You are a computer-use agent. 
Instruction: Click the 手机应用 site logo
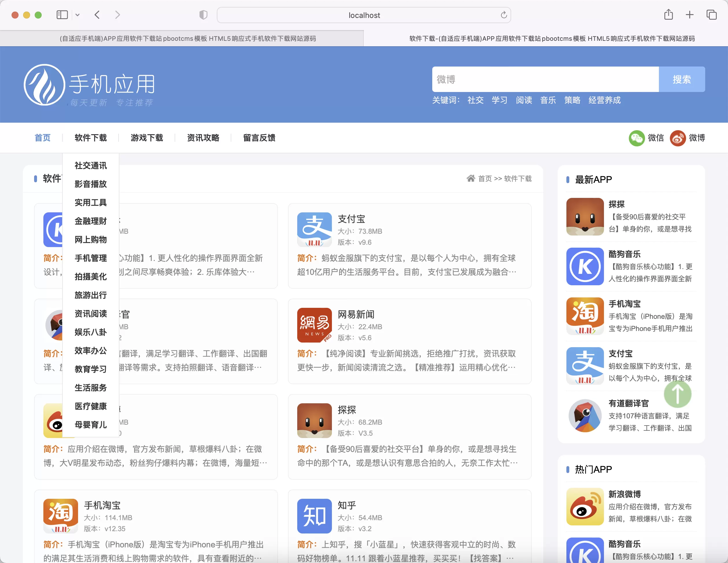[x=89, y=85]
